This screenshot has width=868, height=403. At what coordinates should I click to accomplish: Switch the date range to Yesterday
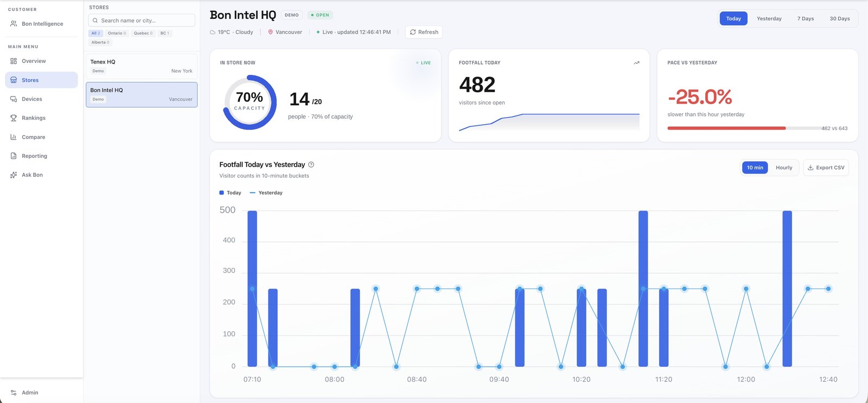769,18
